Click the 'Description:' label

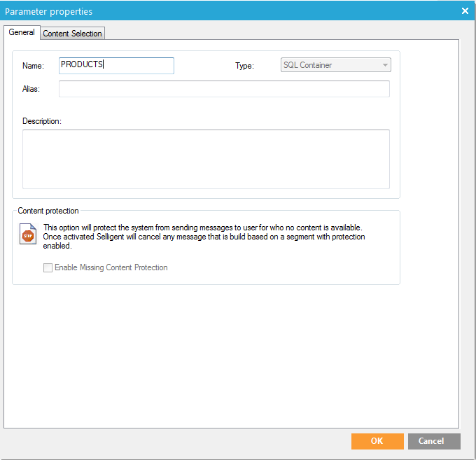point(42,121)
